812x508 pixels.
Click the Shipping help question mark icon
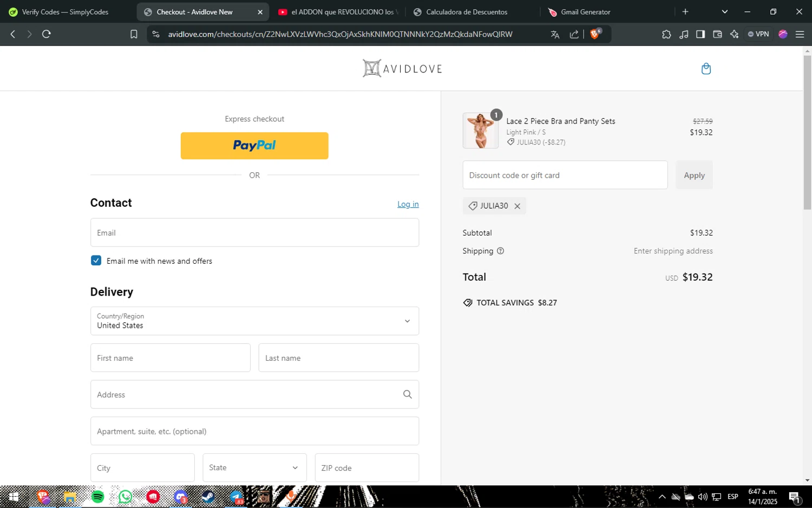pyautogui.click(x=500, y=251)
